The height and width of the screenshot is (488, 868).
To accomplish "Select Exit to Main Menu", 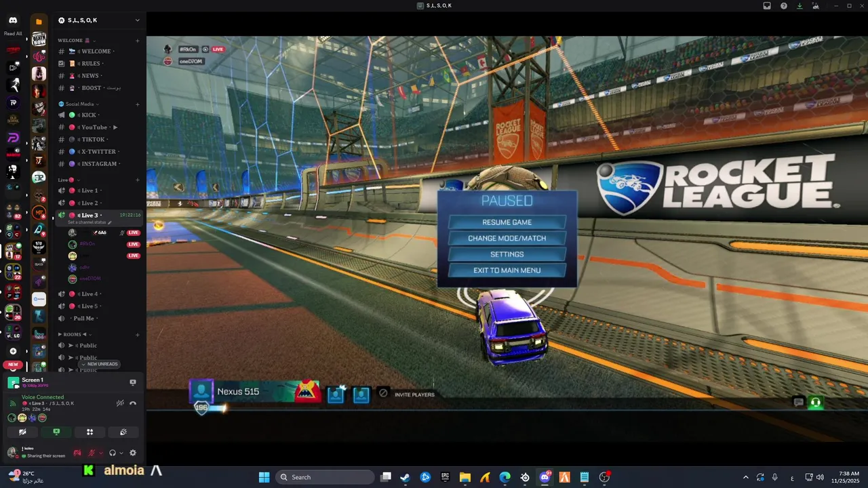I will pyautogui.click(x=507, y=270).
